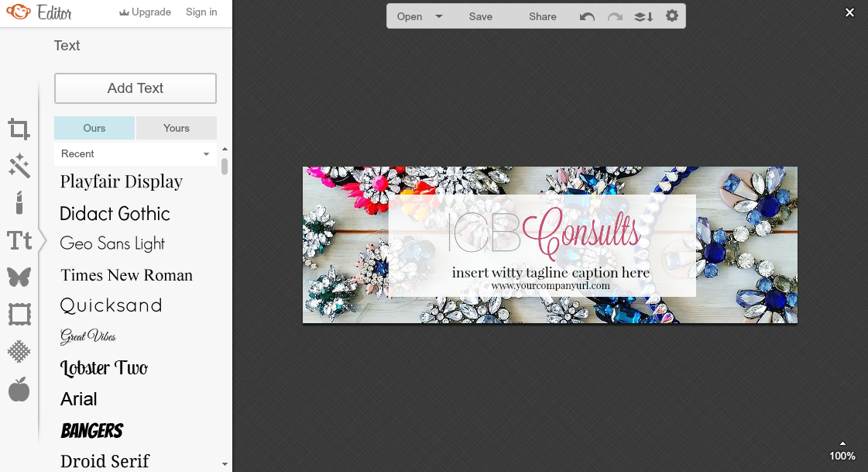
Task: Choose the Lobster Two font
Action: click(x=105, y=368)
